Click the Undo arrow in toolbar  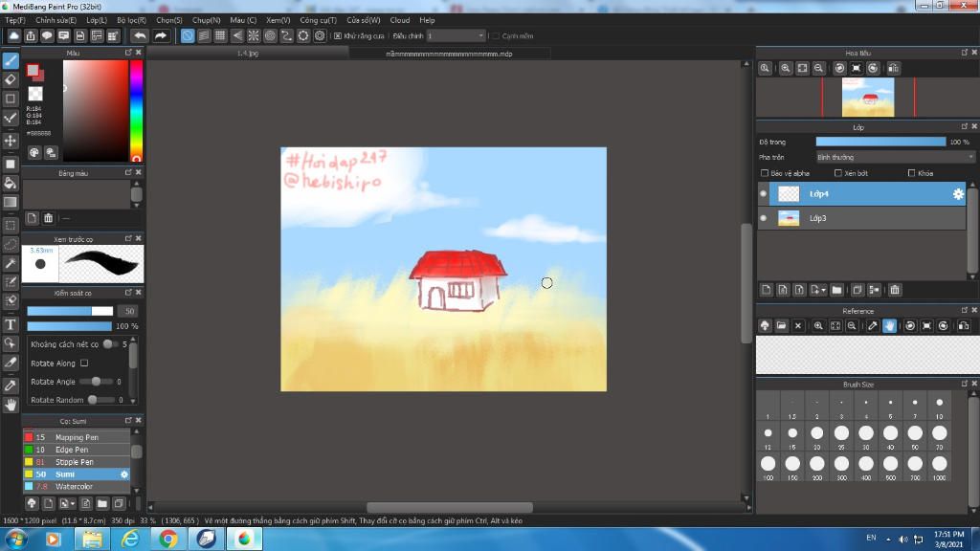140,35
